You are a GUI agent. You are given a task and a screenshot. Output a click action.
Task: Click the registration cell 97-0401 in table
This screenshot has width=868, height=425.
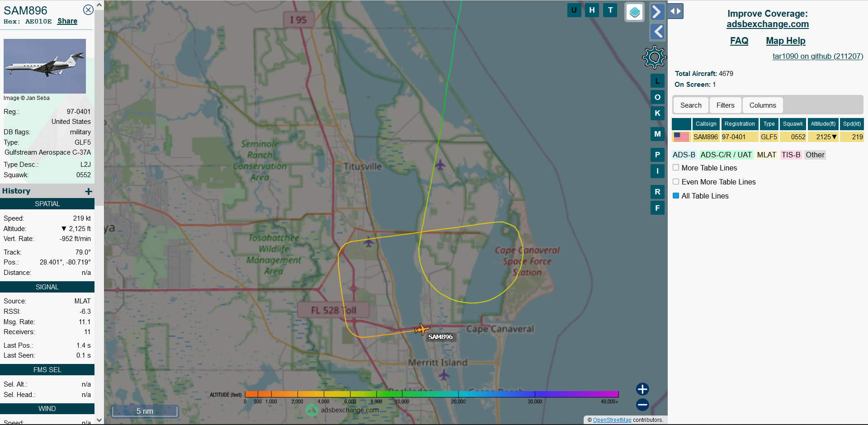coord(740,137)
